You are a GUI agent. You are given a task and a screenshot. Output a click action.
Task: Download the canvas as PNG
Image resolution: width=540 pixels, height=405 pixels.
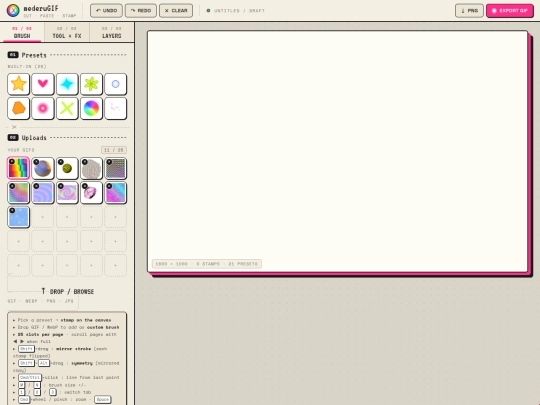tap(469, 11)
